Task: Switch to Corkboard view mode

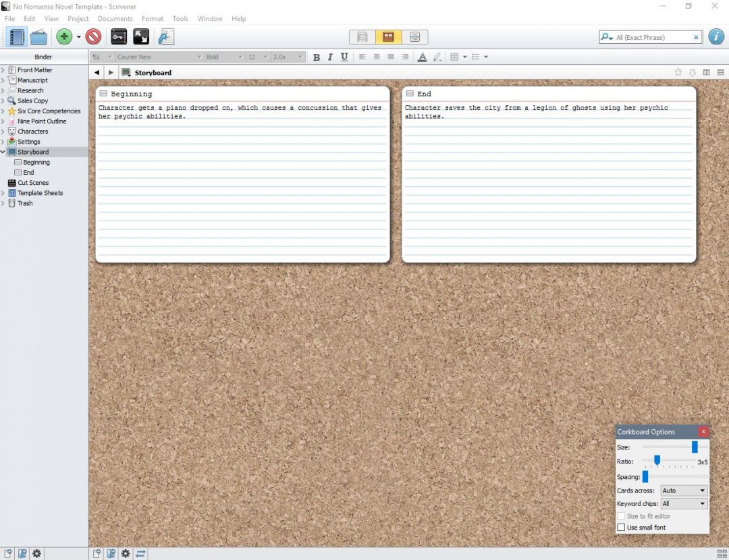Action: coord(388,36)
